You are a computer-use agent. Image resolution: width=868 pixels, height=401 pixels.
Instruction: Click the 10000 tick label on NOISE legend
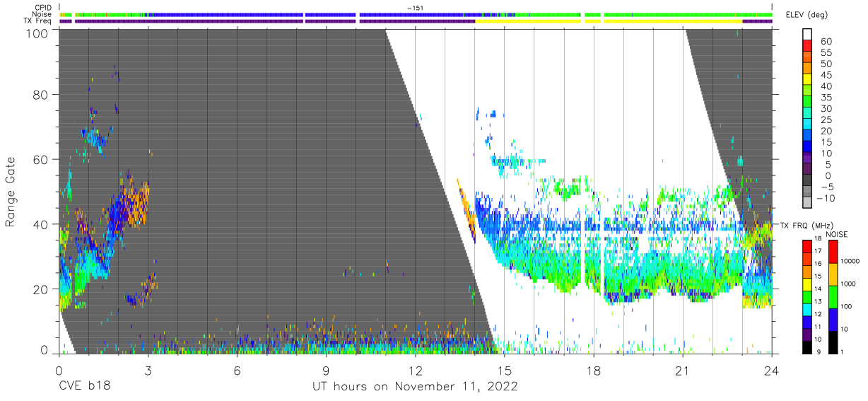pos(850,262)
